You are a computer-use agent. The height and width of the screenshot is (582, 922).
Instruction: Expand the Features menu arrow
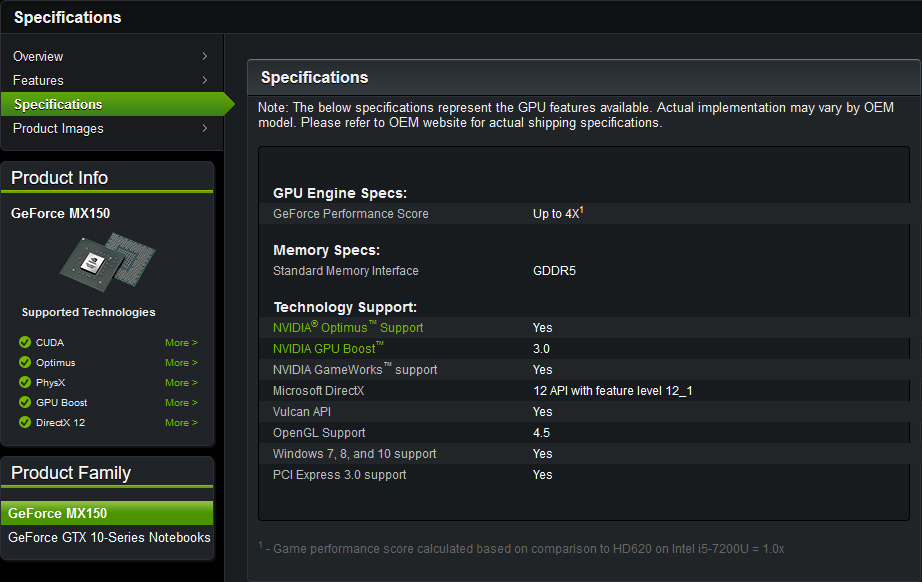click(204, 80)
